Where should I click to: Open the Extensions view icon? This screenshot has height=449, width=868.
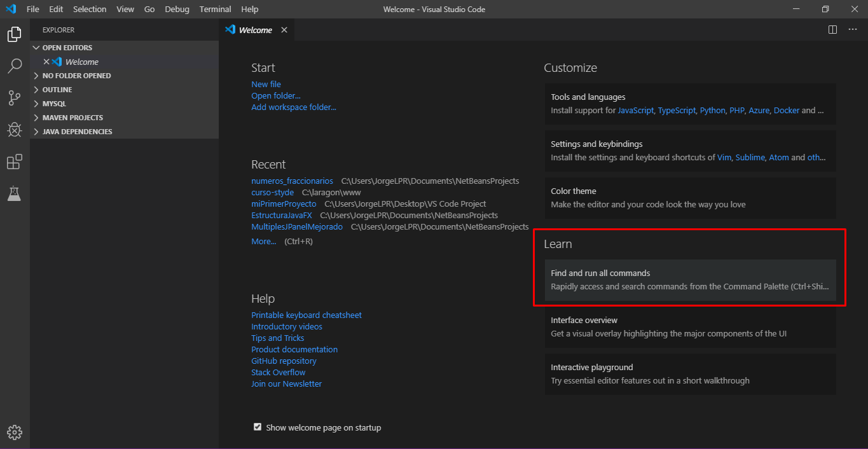(x=14, y=162)
